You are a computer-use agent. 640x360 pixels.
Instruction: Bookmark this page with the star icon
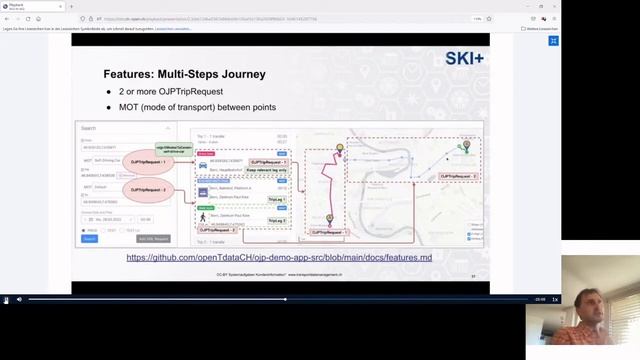[x=489, y=19]
